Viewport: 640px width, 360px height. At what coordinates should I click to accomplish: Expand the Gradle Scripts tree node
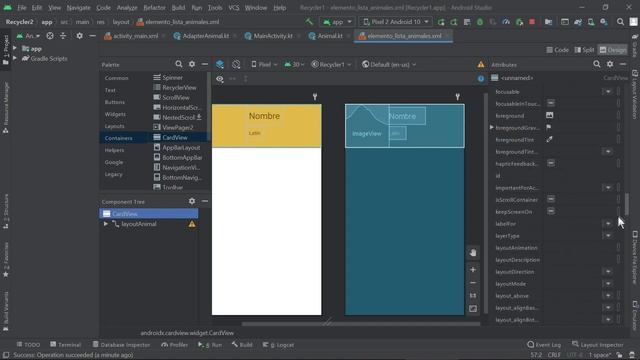point(15,58)
